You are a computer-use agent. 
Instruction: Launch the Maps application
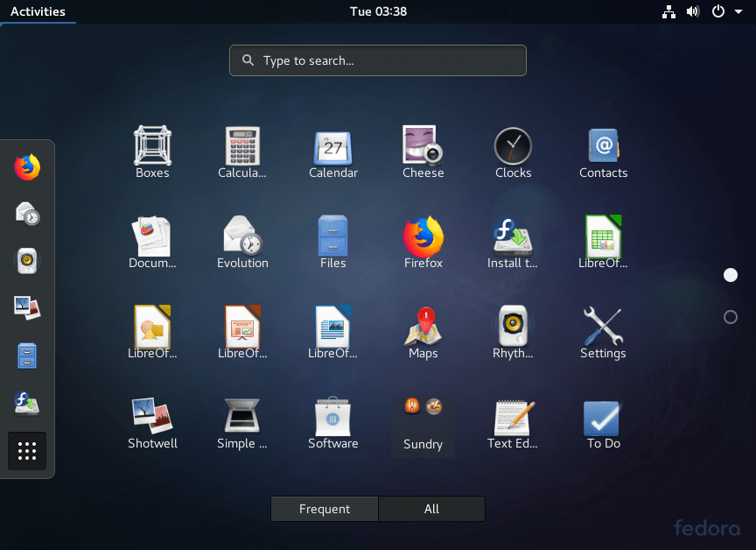tap(423, 333)
